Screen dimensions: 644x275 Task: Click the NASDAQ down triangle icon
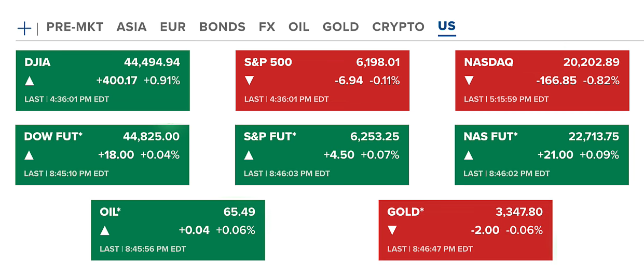tap(469, 81)
